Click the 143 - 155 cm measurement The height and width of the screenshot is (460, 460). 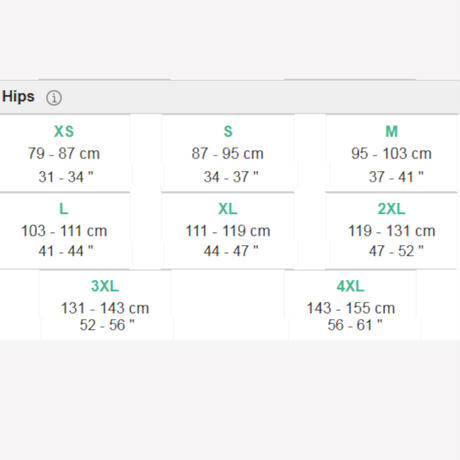tap(351, 308)
